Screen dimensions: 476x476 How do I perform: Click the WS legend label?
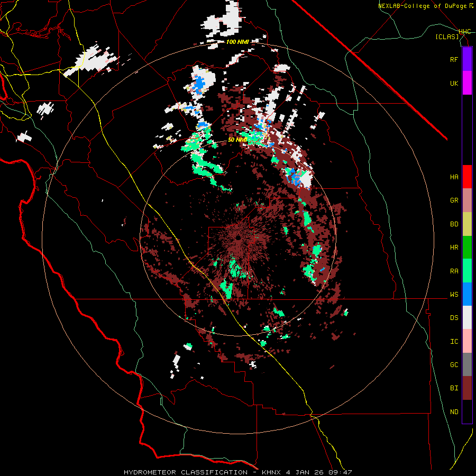tap(454, 295)
